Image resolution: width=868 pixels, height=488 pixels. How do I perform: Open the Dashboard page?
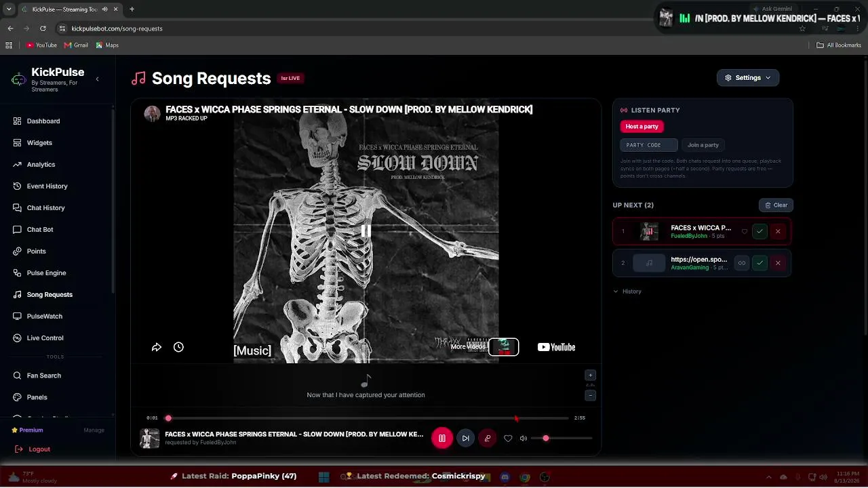pos(43,121)
